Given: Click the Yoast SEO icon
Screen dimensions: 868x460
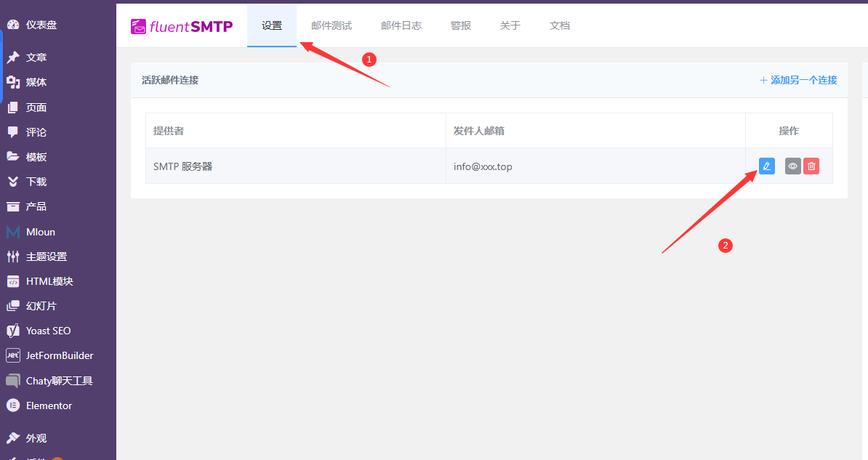Looking at the screenshot, I should coord(13,331).
